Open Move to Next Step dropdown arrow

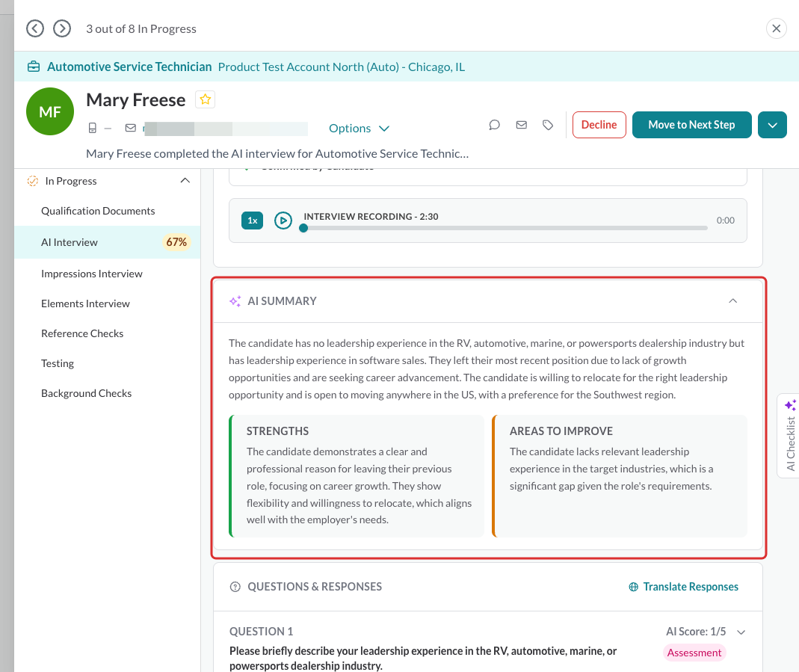[773, 125]
